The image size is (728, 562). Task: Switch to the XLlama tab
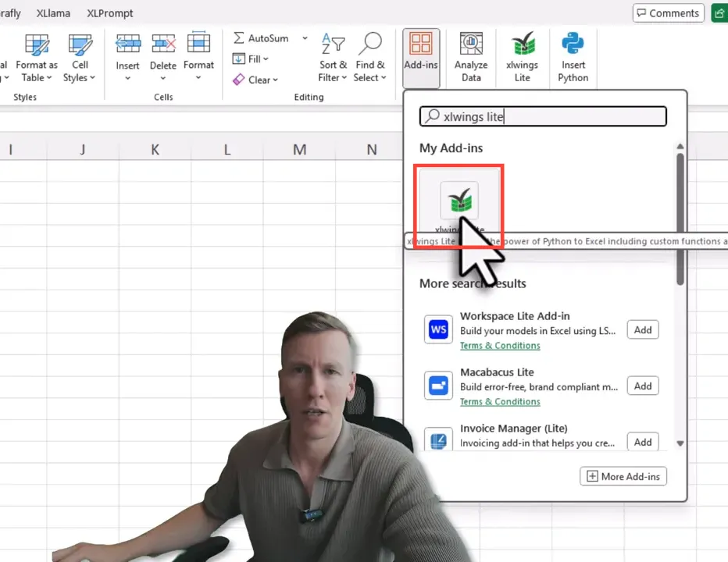coord(53,13)
